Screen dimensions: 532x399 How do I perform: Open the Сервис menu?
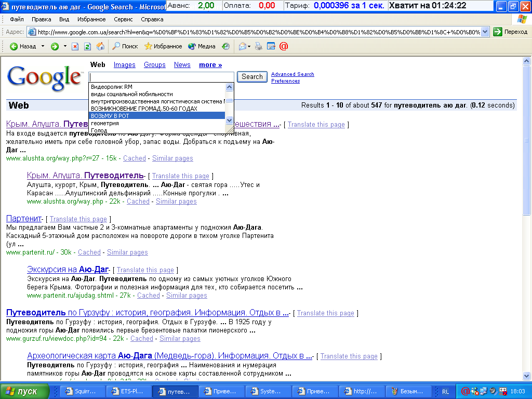[123, 19]
